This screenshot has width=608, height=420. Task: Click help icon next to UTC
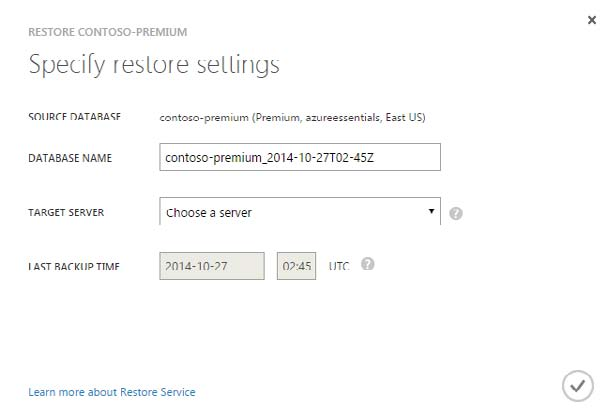(x=368, y=265)
